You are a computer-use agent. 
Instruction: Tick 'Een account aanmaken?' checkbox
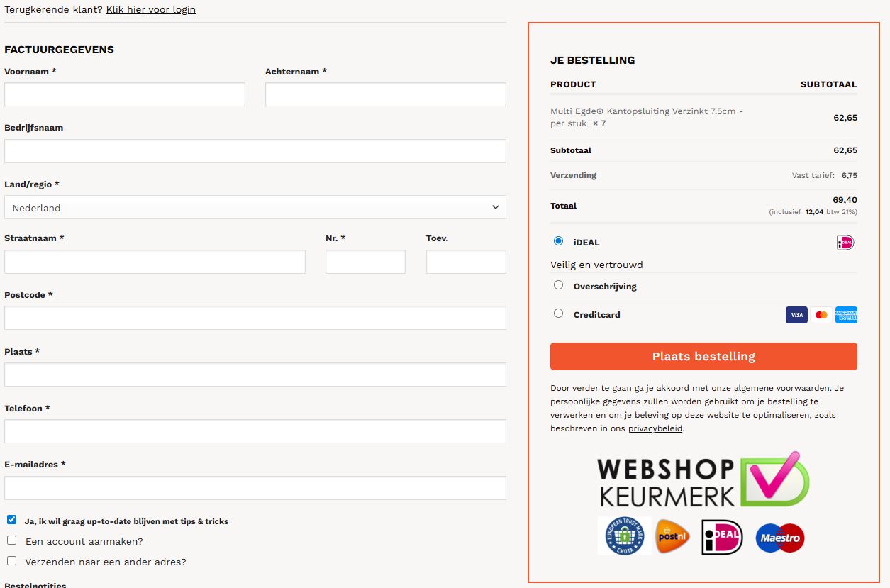coord(11,540)
